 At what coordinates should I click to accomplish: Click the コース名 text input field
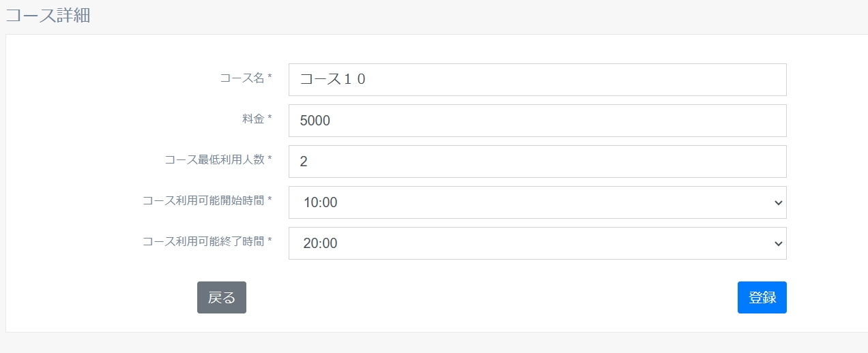(x=537, y=80)
